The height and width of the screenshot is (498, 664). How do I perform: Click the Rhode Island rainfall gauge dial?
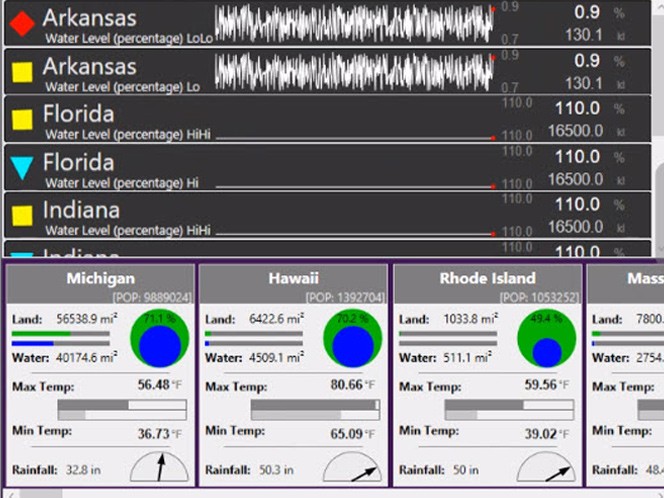tap(546, 466)
